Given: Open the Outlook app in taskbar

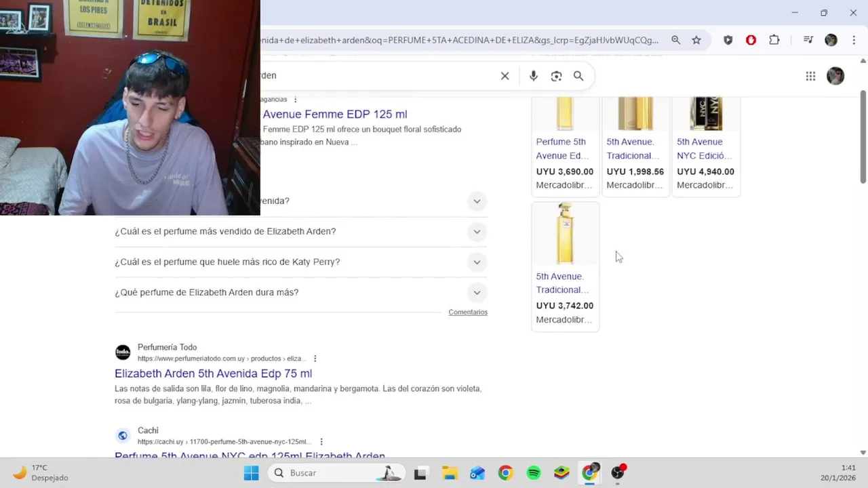Looking at the screenshot, I should click(x=477, y=473).
